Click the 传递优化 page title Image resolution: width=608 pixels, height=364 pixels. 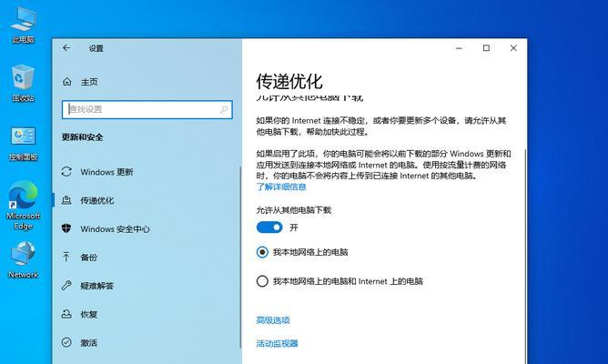click(289, 81)
